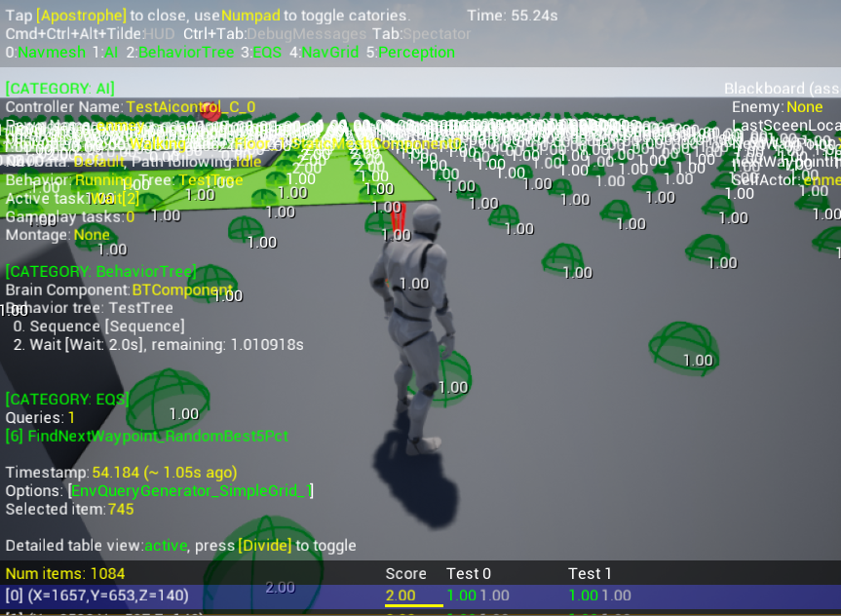Click the 'Behavior tree: TestTree' line

click(x=90, y=308)
